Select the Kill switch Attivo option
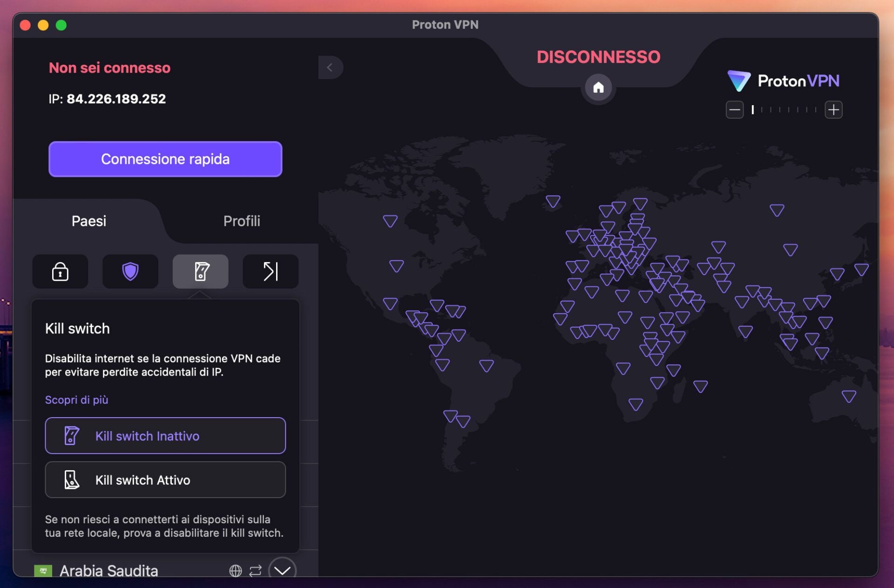 [165, 480]
